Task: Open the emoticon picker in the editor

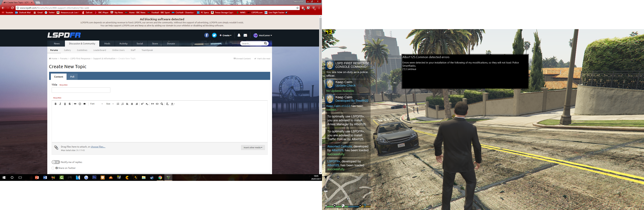Action: click(x=80, y=104)
